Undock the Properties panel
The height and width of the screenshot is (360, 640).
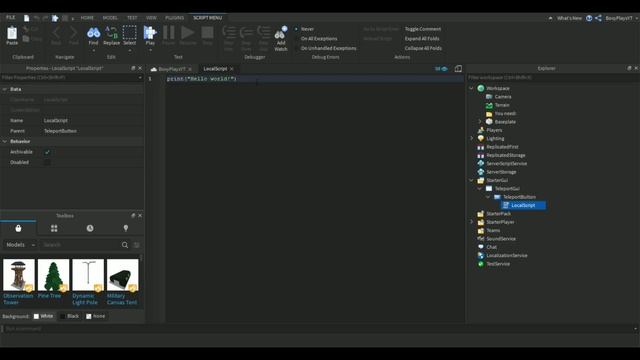click(133, 68)
